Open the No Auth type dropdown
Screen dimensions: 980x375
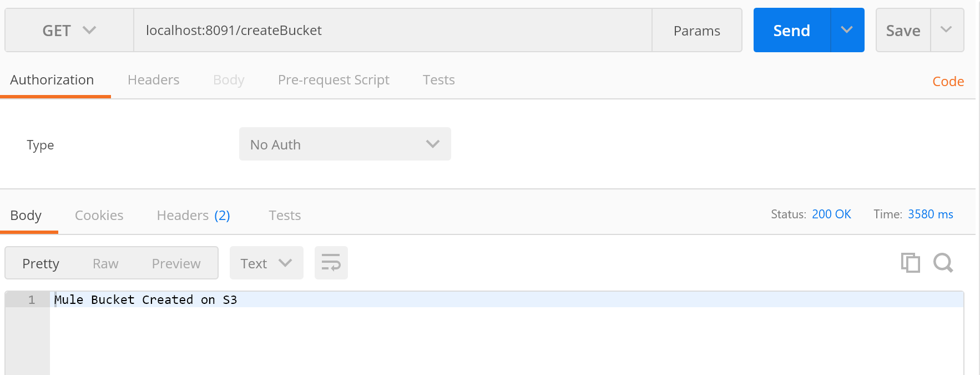(345, 144)
